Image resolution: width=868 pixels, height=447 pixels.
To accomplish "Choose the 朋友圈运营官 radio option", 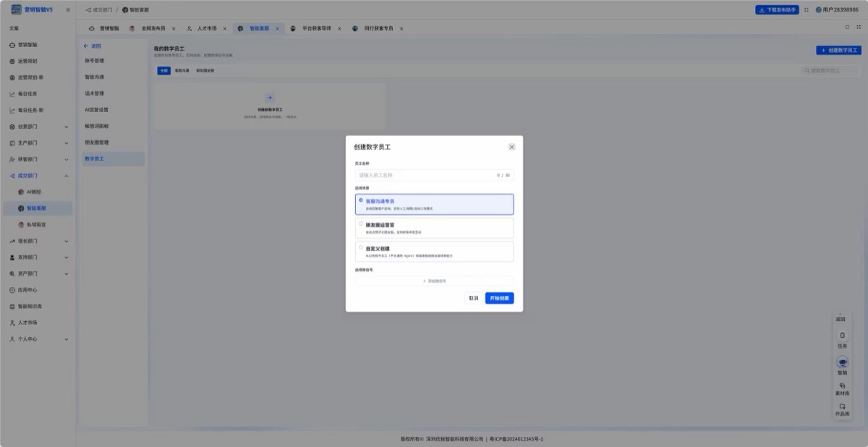I will point(434,228).
